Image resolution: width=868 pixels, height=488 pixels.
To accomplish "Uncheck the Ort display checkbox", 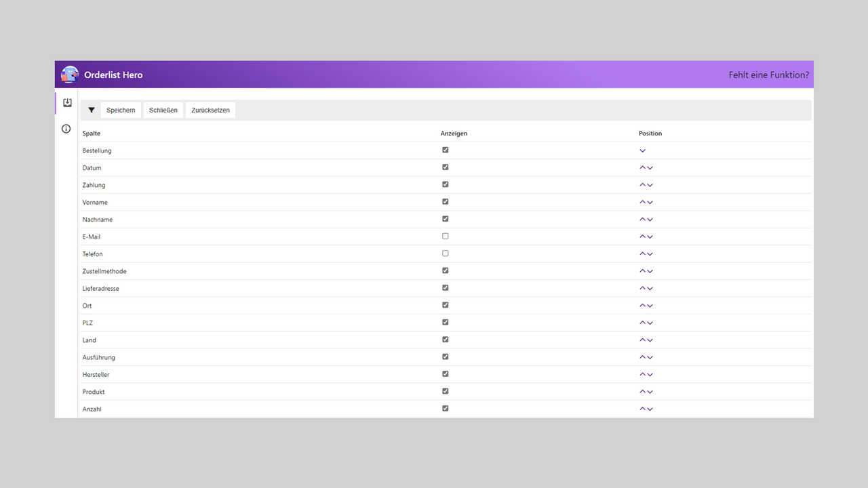I will click(446, 305).
